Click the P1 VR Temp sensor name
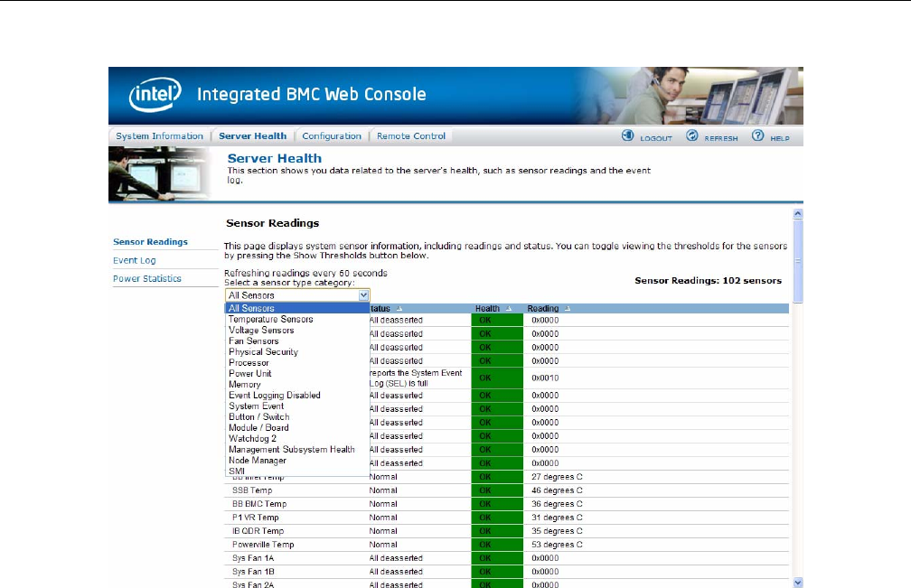 click(x=255, y=518)
